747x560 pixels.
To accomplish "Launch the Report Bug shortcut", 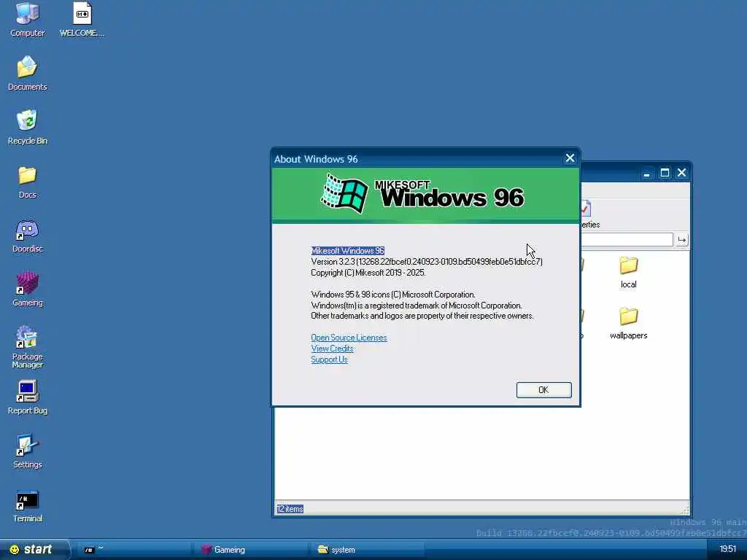I will point(27,397).
